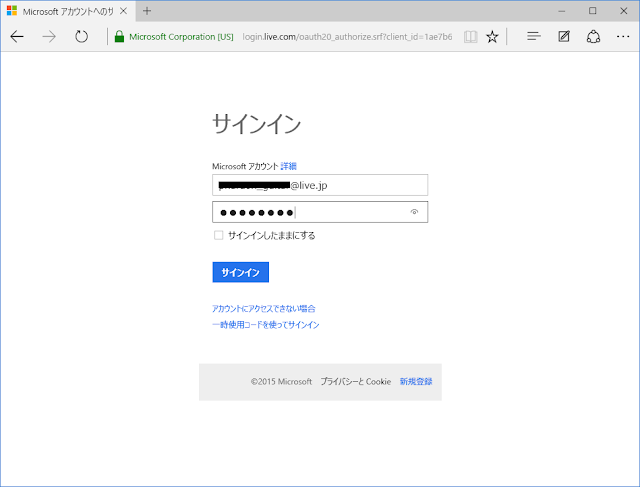Click the login.live.com address bar URL
This screenshot has width=640, height=487.
[x=347, y=37]
